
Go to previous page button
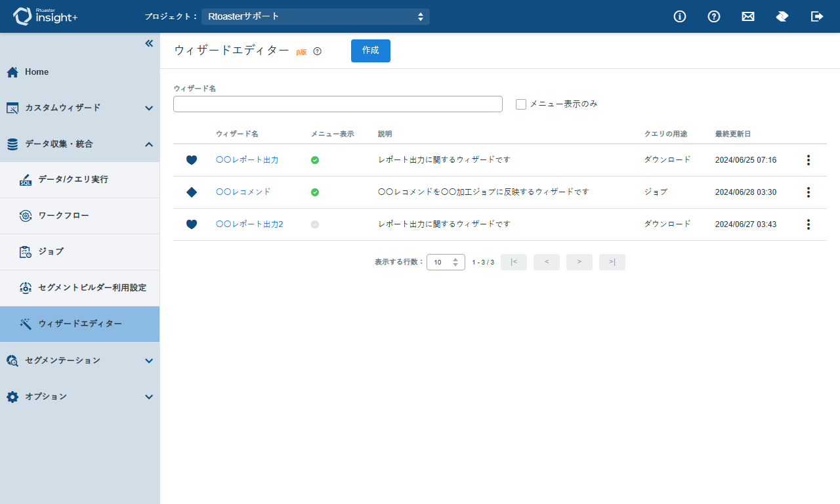click(x=547, y=262)
